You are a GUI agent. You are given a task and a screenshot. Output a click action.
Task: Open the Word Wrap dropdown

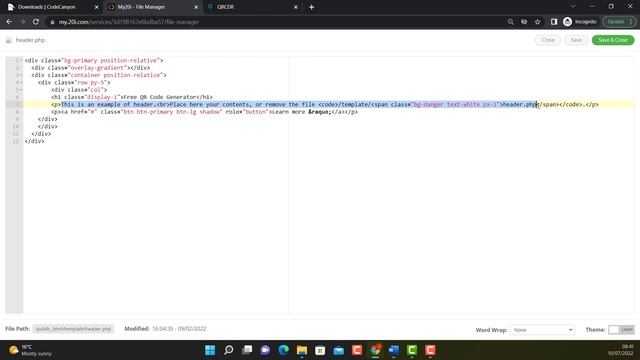click(542, 329)
